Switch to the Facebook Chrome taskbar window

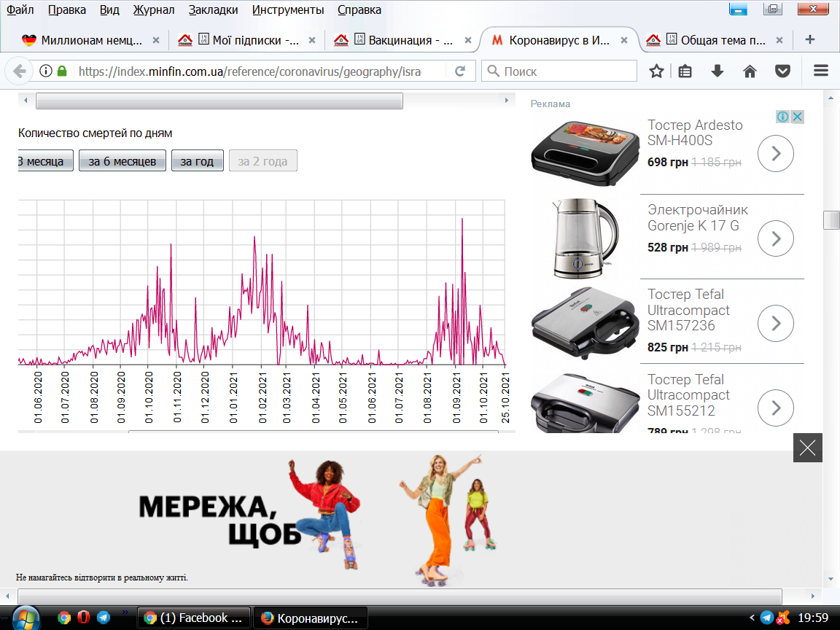tap(194, 618)
